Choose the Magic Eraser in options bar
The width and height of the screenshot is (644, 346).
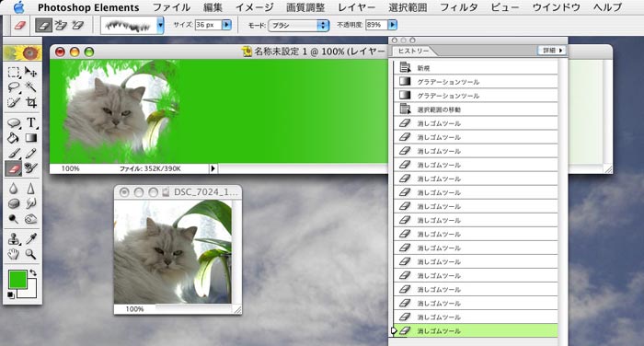click(x=77, y=26)
